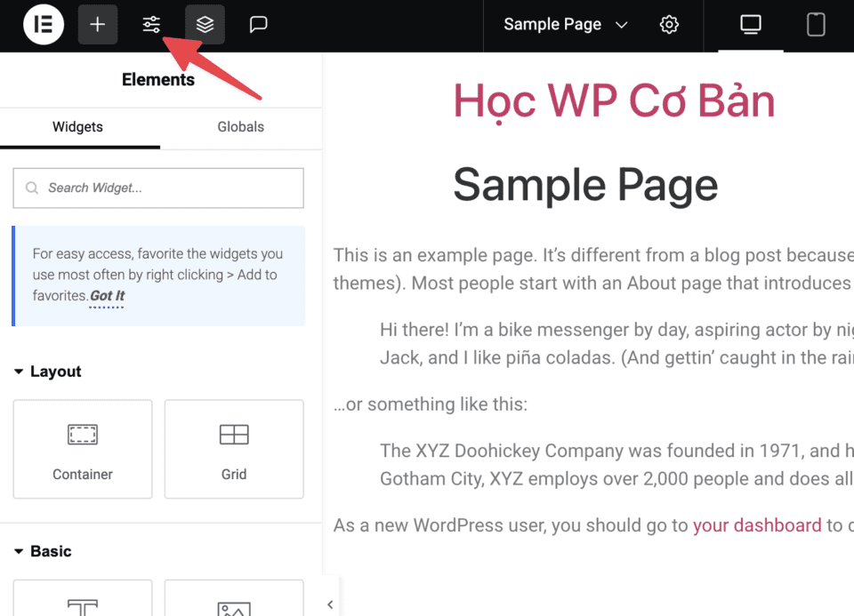Open the Add Element plus button

(98, 25)
